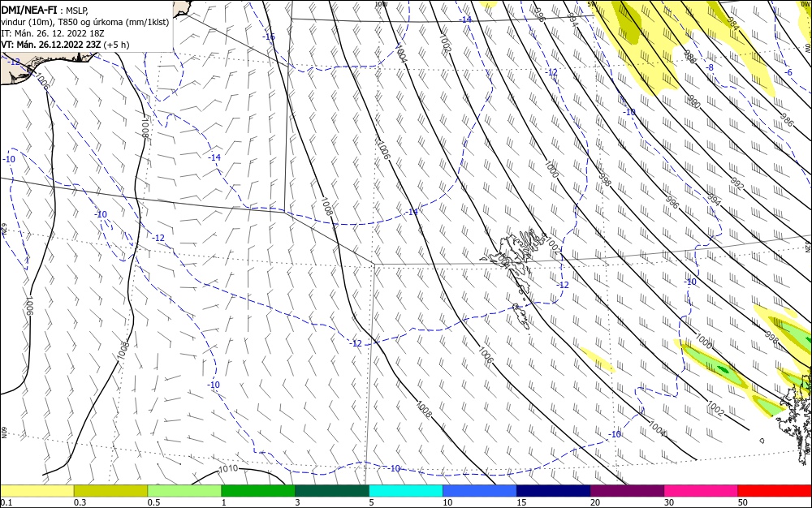Click the 988 isobar label
The image size is (812, 508).
(x=689, y=57)
